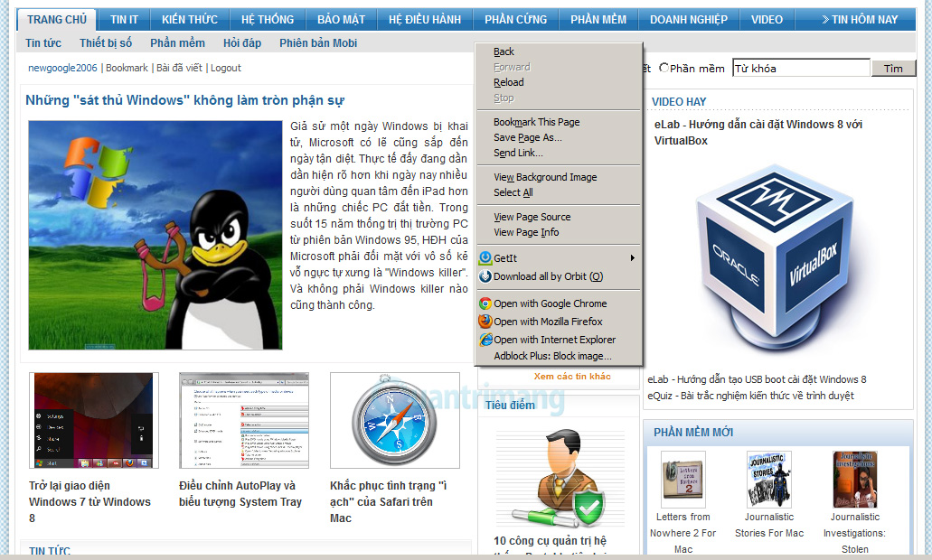The image size is (932, 560).
Task: Open the HỆ ĐIỀU HÀNH tab
Action: [x=425, y=20]
